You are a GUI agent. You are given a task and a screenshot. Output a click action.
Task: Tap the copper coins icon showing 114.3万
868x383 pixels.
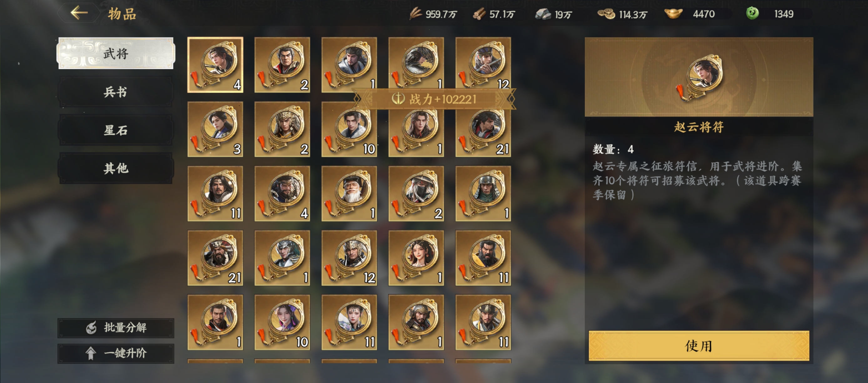[x=606, y=14]
